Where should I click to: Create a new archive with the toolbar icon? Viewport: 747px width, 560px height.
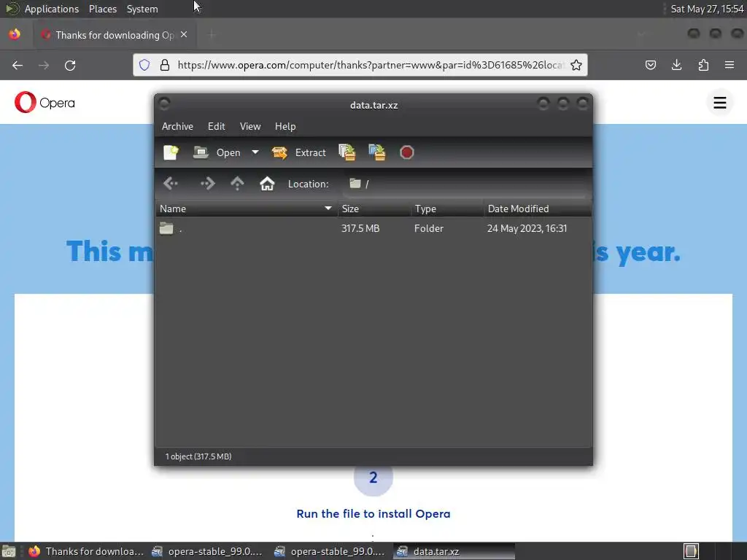click(171, 152)
